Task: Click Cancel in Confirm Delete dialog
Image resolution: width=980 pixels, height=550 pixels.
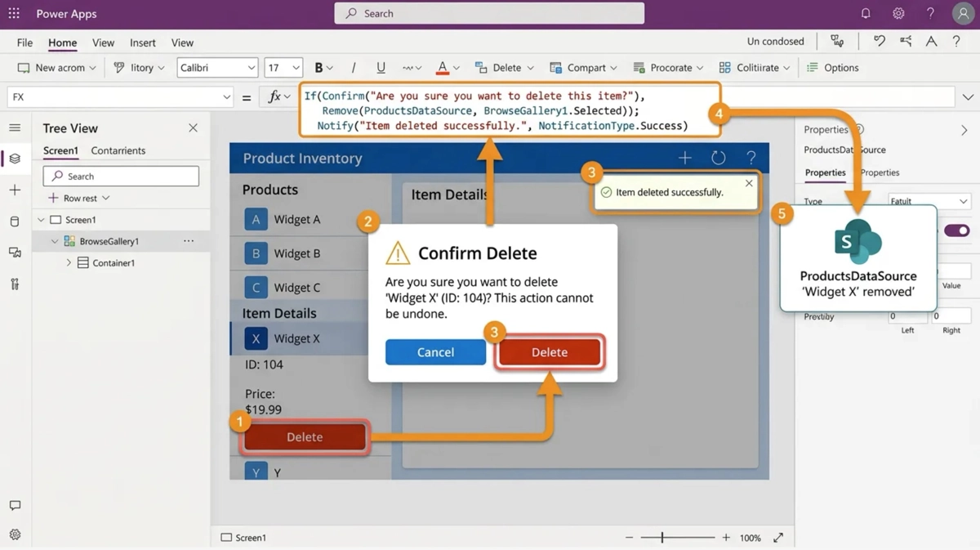Action: point(435,352)
